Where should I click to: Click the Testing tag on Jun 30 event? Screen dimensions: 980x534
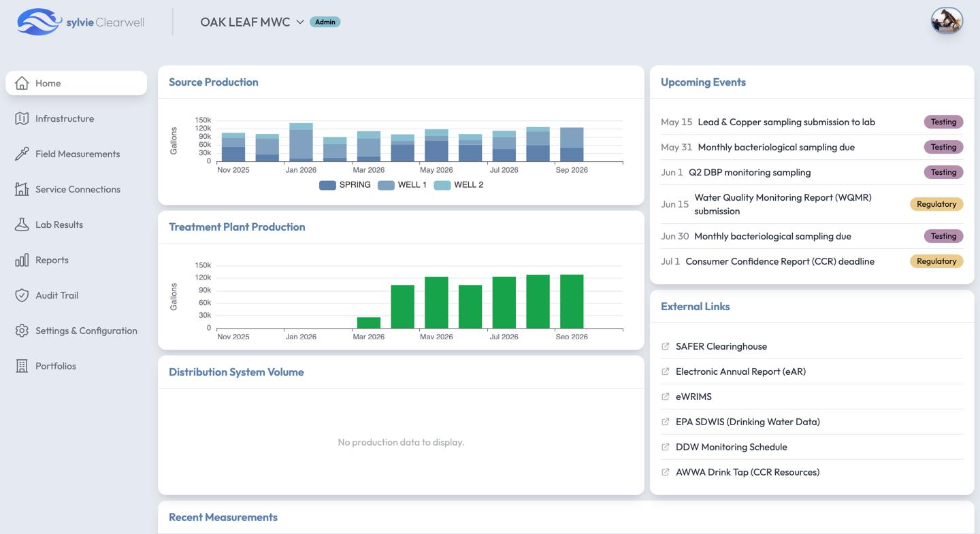tap(943, 236)
